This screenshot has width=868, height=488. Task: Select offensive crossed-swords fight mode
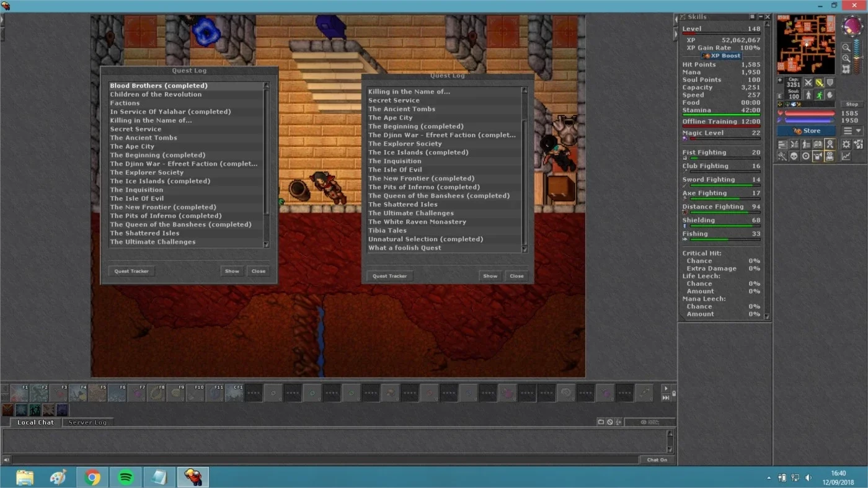pyautogui.click(x=808, y=82)
